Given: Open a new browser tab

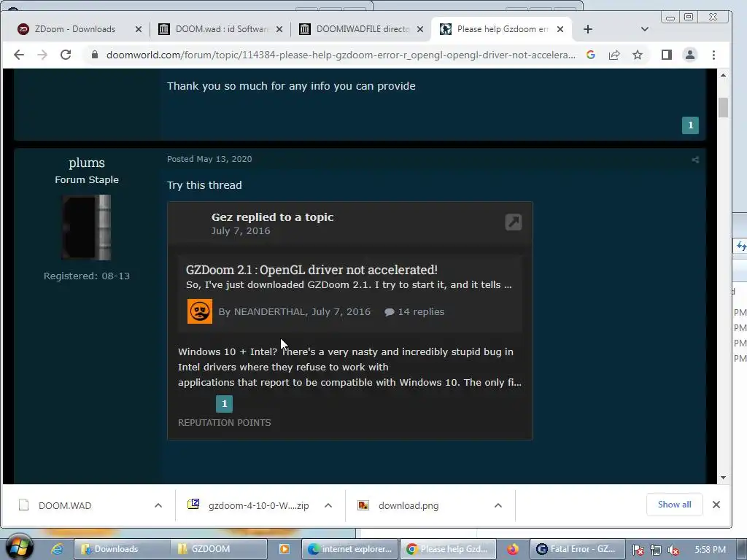Looking at the screenshot, I should [588, 29].
